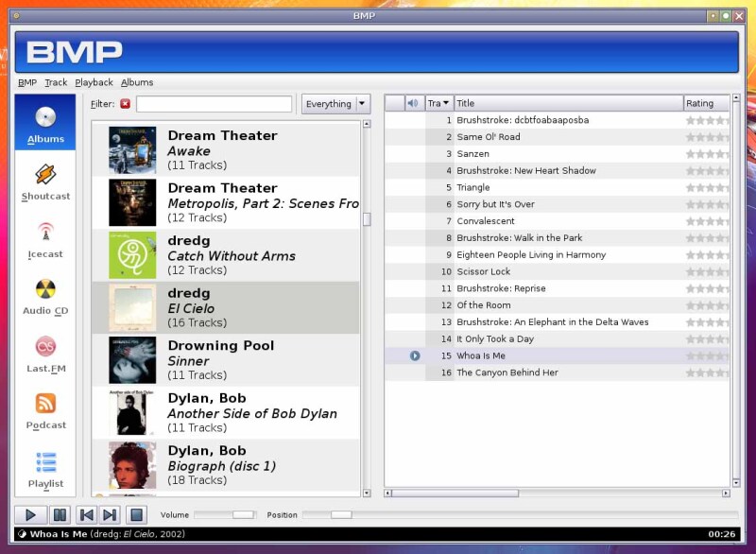The height and width of the screenshot is (554, 756).
Task: Open the Playlist source
Action: [x=45, y=470]
